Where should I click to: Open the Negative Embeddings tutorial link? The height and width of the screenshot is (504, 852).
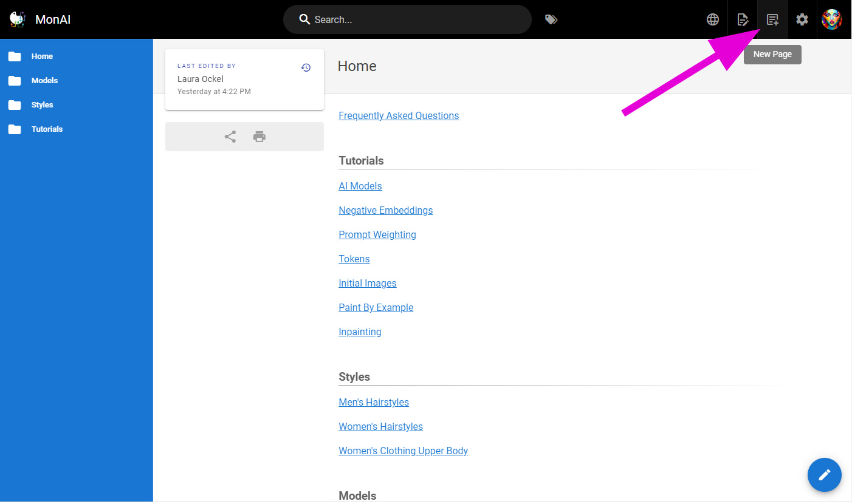[385, 210]
